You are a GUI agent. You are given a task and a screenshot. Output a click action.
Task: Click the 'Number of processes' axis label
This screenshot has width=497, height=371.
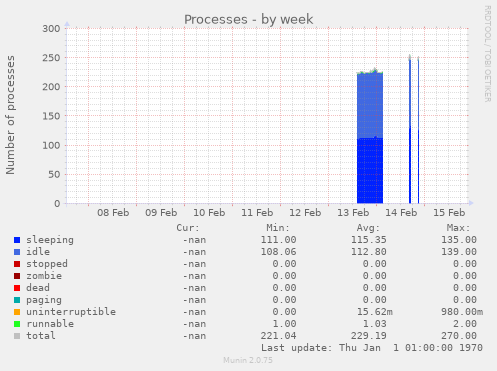click(11, 115)
